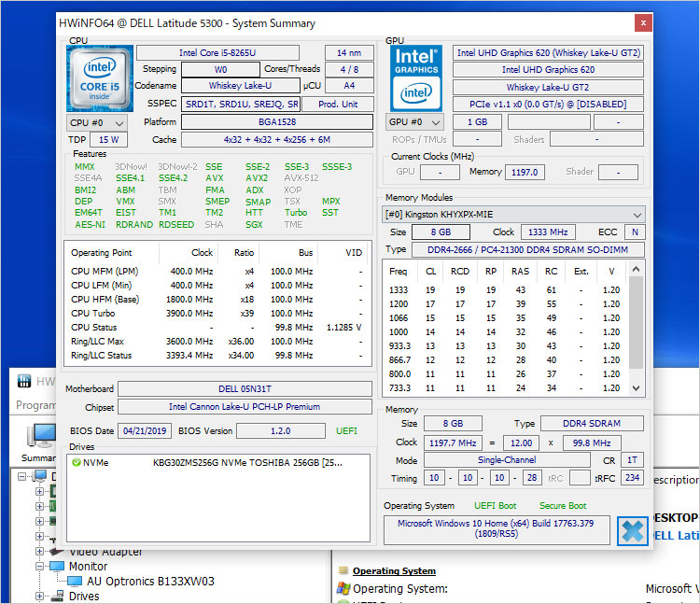Viewport: 700px width, 604px height.
Task: Collapse the root computer node in the tree
Action: click(21, 476)
